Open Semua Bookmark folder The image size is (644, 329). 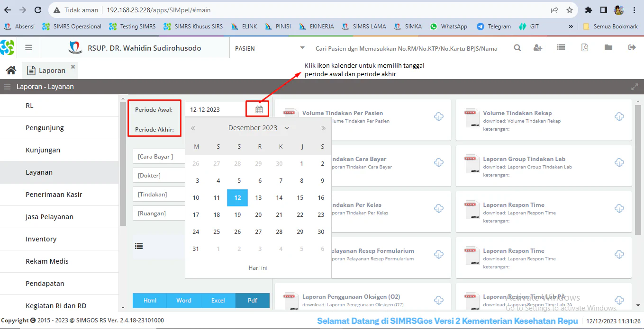click(610, 27)
